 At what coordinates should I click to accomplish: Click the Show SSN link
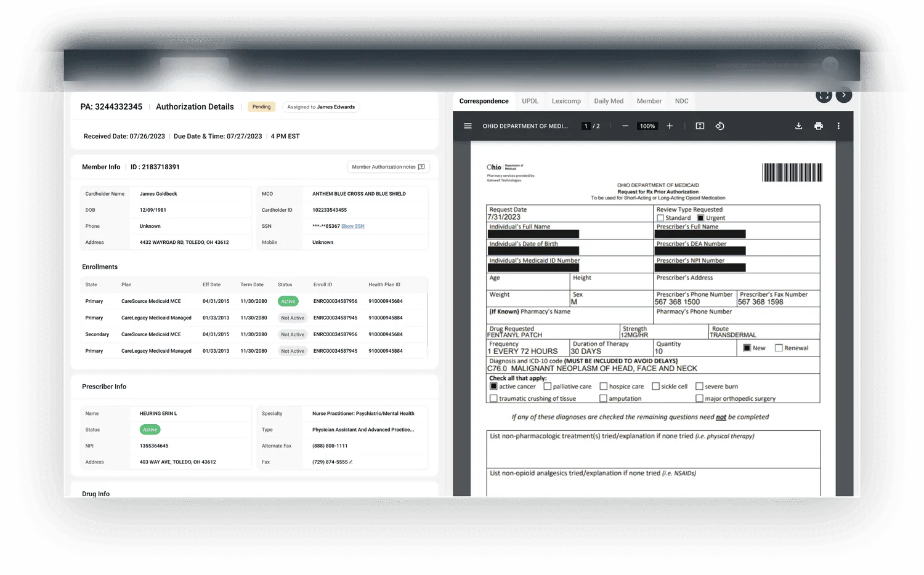pos(353,226)
